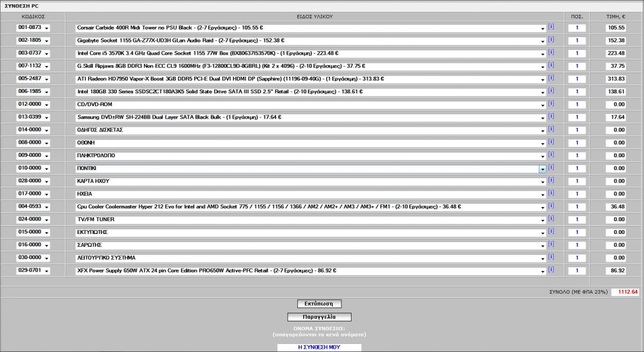Image resolution: width=644 pixels, height=352 pixels.
Task: Open info icon for Corsair Carbide 400R case
Action: 551,27
